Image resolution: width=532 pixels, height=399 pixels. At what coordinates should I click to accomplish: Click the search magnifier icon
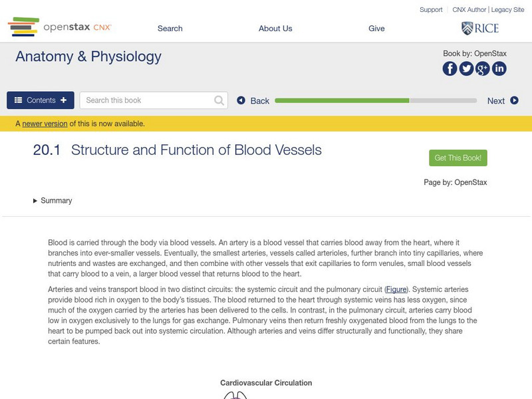click(219, 100)
